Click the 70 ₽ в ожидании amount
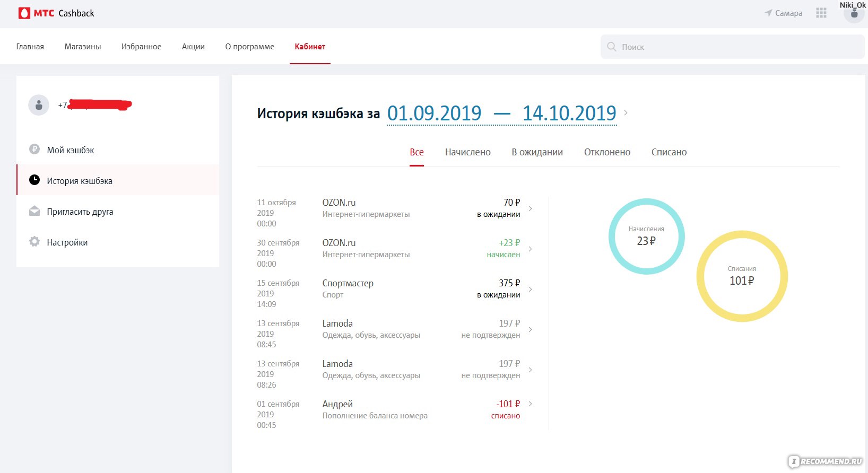 499,208
